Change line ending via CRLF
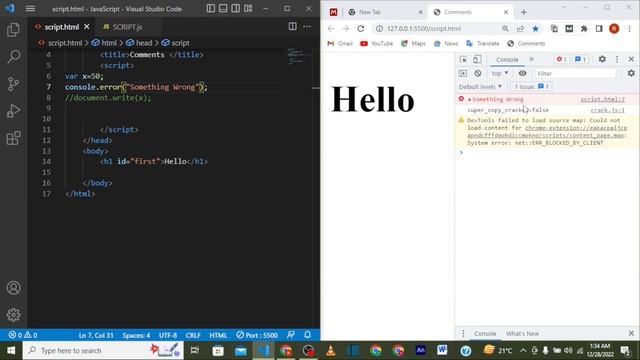Screen dimensions: 640x360 193,335
